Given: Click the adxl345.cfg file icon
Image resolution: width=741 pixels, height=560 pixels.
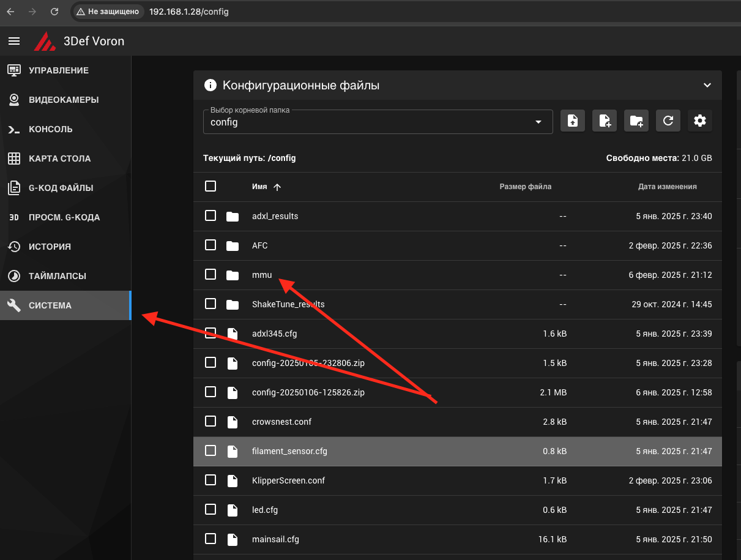Looking at the screenshot, I should (x=233, y=334).
